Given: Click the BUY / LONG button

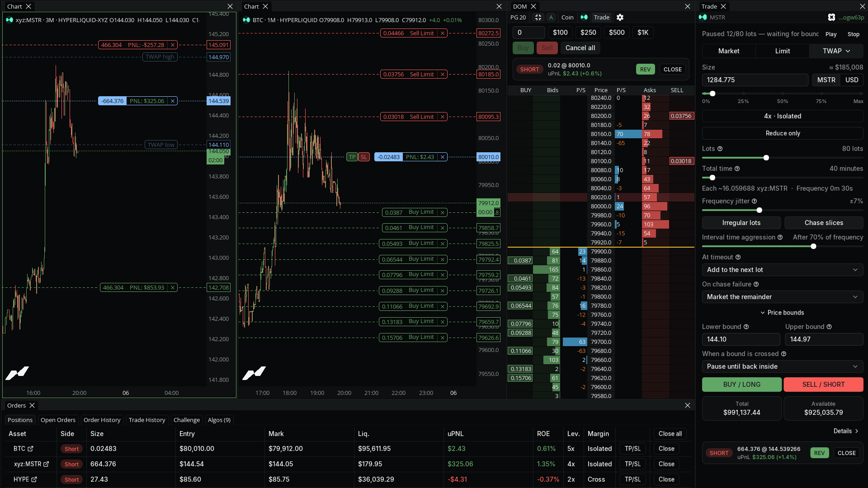Looking at the screenshot, I should click(741, 385).
